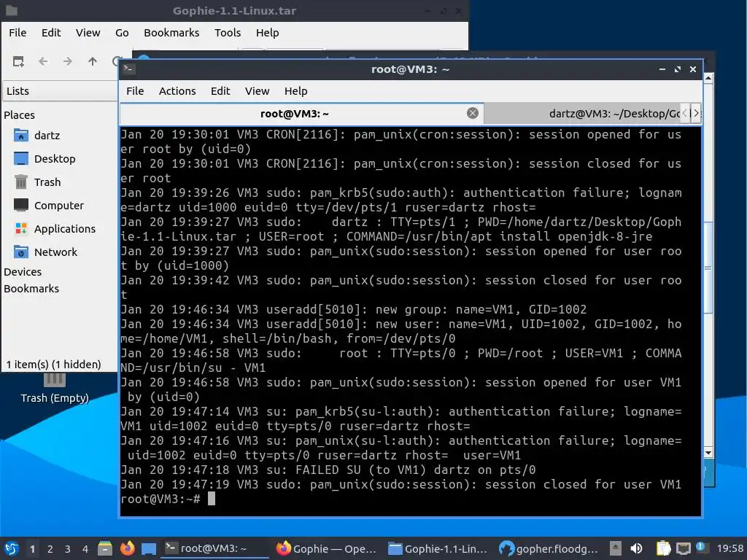Click the root@VM3:~# terminal prompt line
The width and height of the screenshot is (747, 560).
pyautogui.click(x=168, y=499)
